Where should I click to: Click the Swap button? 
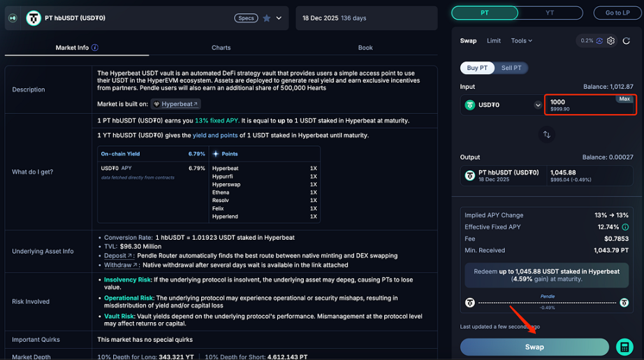pos(534,347)
